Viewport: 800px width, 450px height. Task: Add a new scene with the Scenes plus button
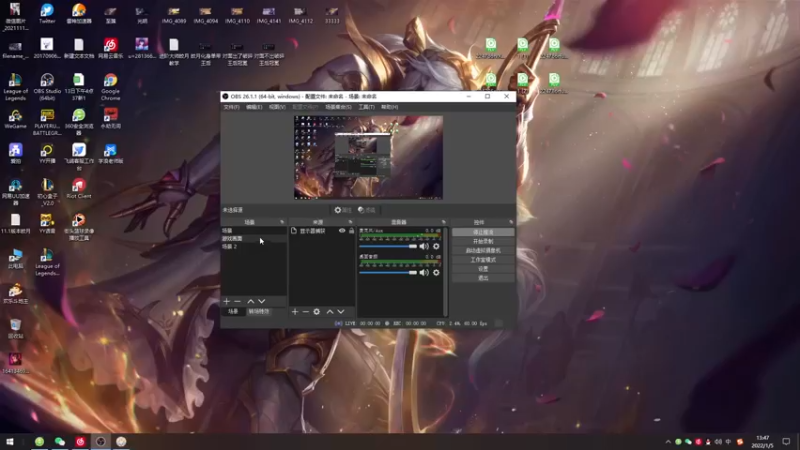(227, 302)
